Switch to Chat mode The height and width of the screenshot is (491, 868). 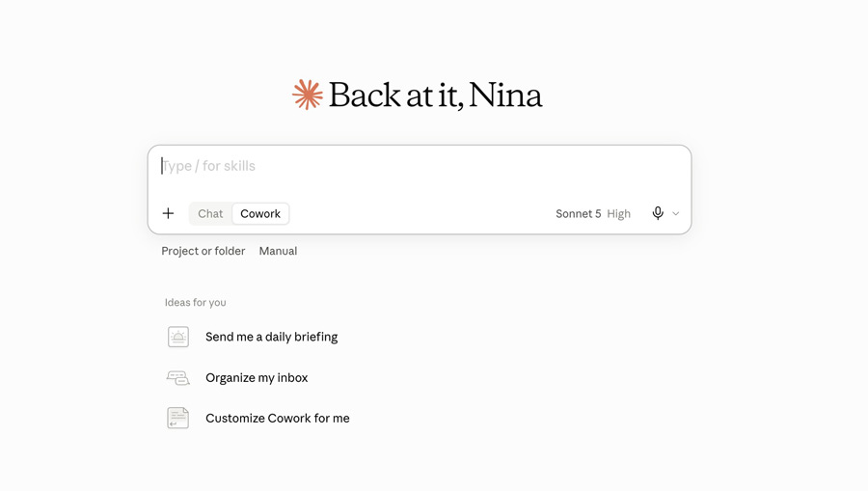210,214
